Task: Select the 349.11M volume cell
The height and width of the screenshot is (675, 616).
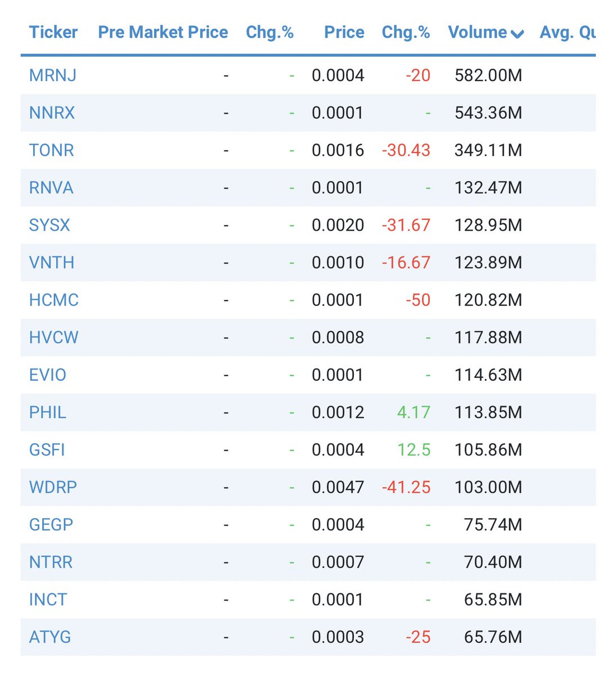Action: point(488,150)
